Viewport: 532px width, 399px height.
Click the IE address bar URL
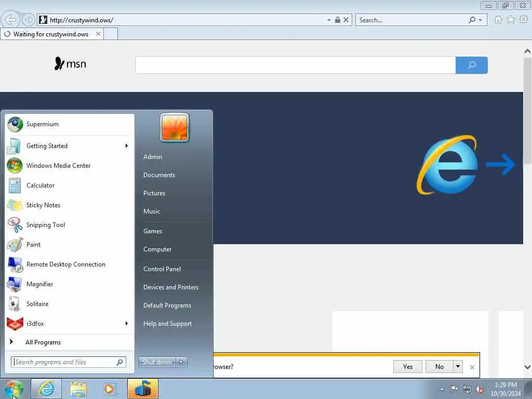(82, 20)
